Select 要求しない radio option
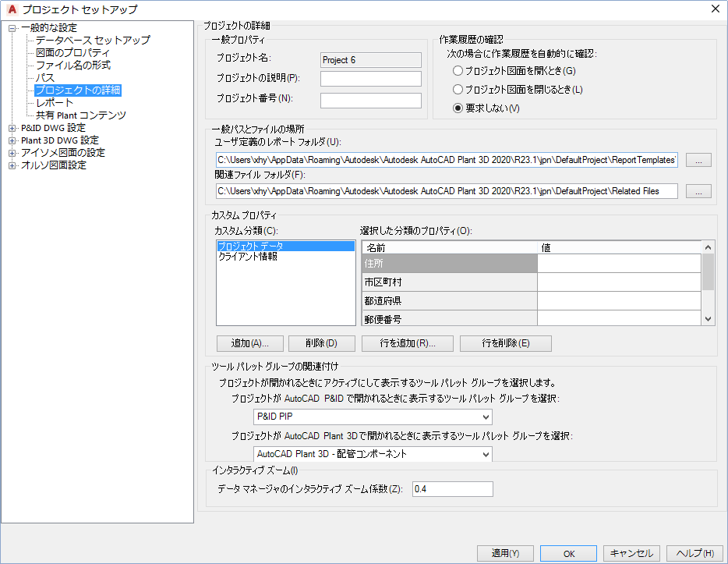Screen dimensions: 728x564 pyautogui.click(x=458, y=108)
